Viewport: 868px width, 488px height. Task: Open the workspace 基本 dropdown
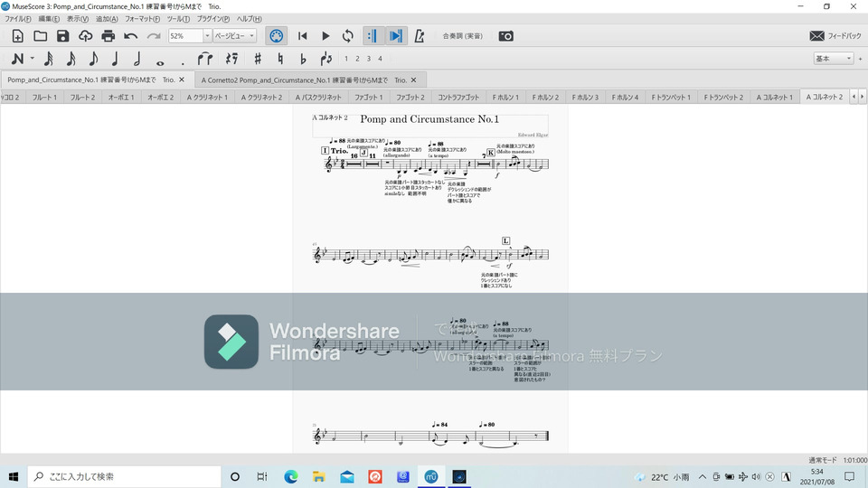tap(833, 59)
